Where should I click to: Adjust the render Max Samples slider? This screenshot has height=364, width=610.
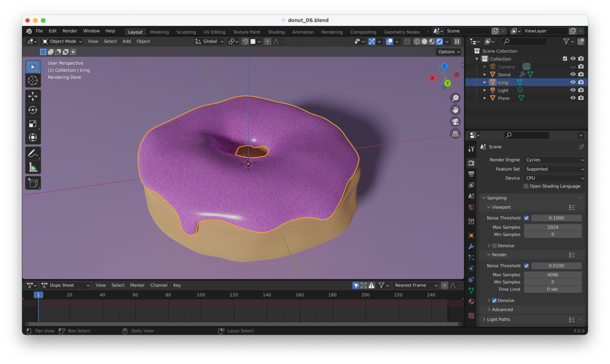tap(553, 274)
